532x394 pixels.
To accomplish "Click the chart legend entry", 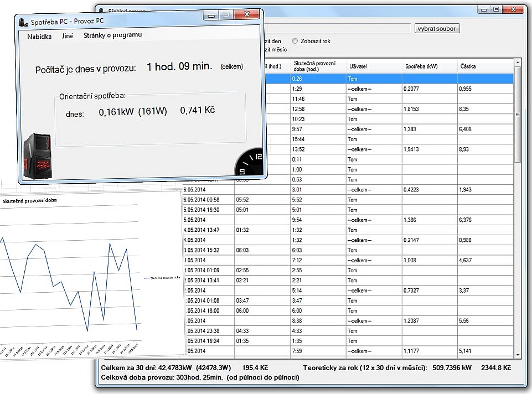I will point(162,278).
